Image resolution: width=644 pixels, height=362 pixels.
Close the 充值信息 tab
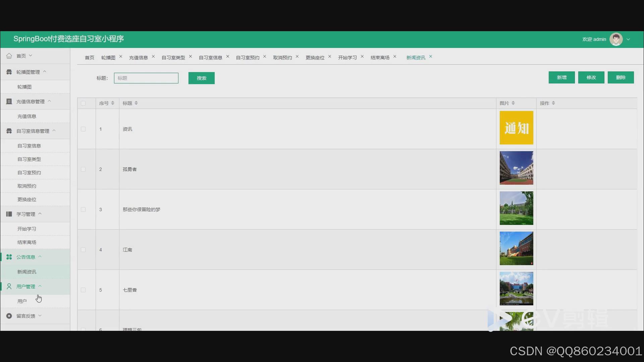(x=153, y=57)
